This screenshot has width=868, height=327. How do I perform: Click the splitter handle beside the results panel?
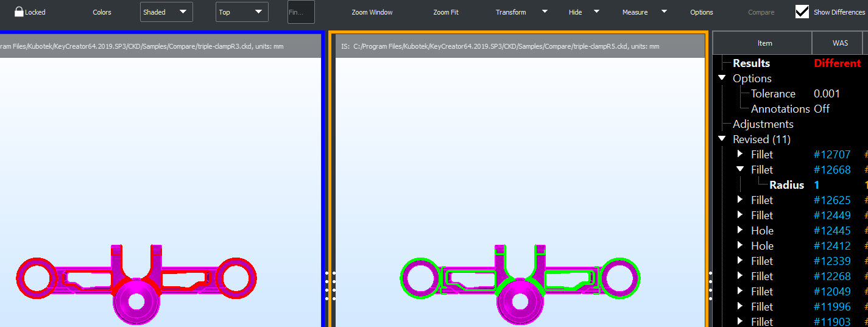(710, 286)
